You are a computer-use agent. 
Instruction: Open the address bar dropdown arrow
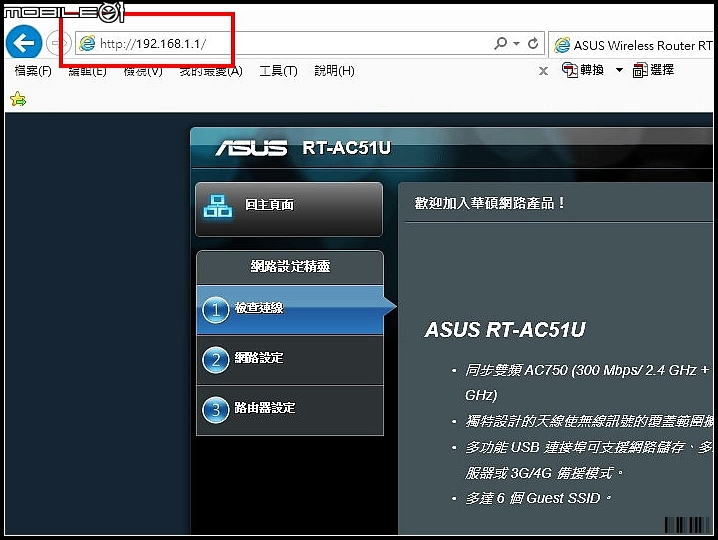coord(517,44)
